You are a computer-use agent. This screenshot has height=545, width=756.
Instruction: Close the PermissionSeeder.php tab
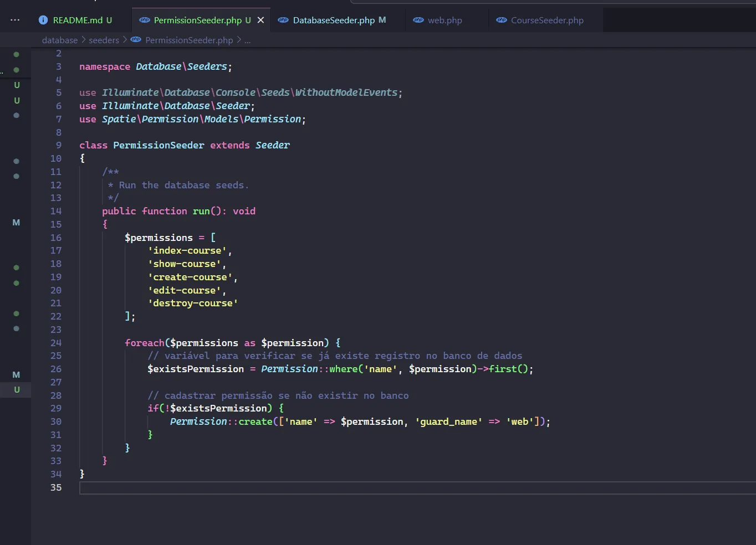[x=260, y=20]
